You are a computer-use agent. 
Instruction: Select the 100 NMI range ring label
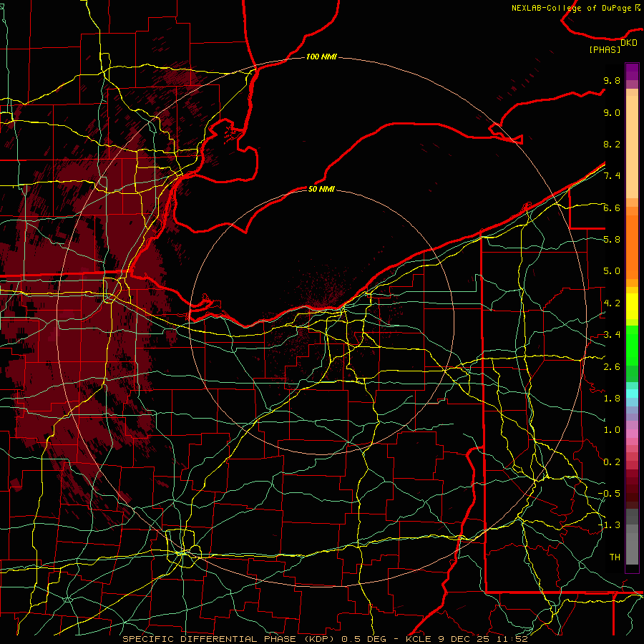pyautogui.click(x=321, y=57)
